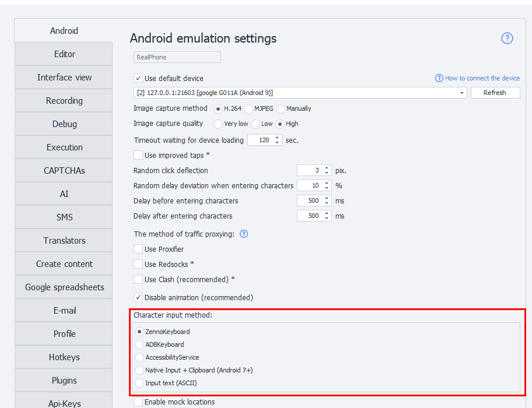Screen dimensions: 532x408
Task: Select Native Input + Clipboard (Android 7+)
Action: point(139,370)
